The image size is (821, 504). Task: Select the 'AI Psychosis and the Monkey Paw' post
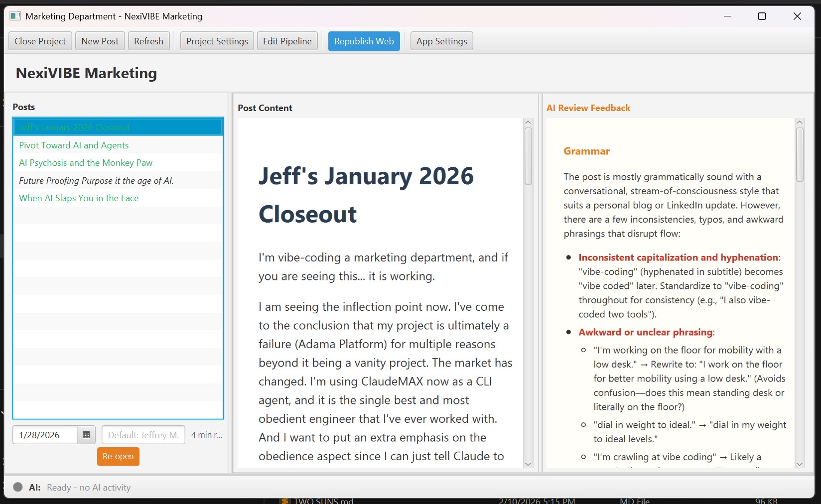point(86,162)
